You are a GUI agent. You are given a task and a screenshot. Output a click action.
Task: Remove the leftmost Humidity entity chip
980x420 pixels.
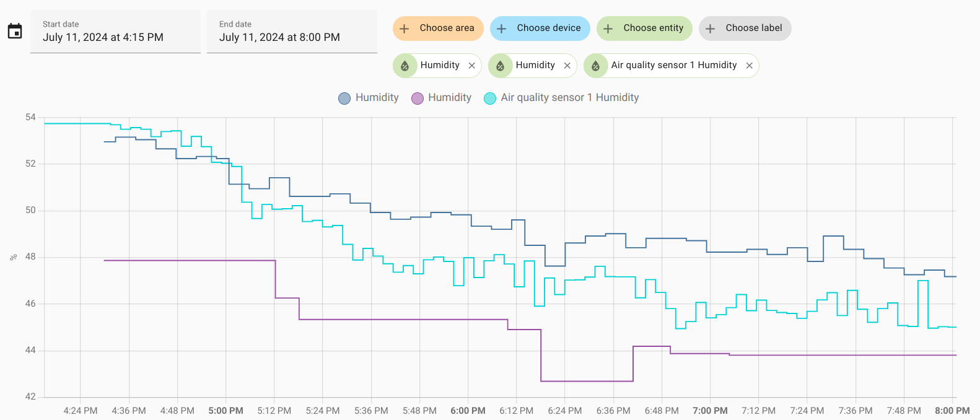click(x=472, y=66)
